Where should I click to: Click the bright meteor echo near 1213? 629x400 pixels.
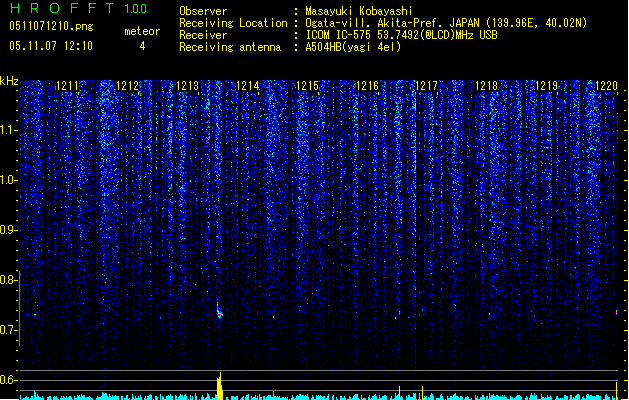[219, 311]
